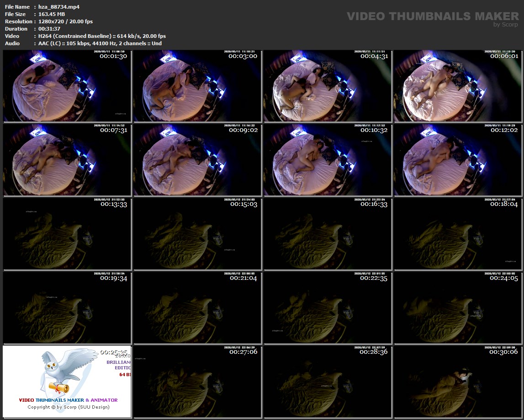Pick the thumbnail at 00:09:02
Image resolution: width=524 pixels, height=420 pixels.
197,160
